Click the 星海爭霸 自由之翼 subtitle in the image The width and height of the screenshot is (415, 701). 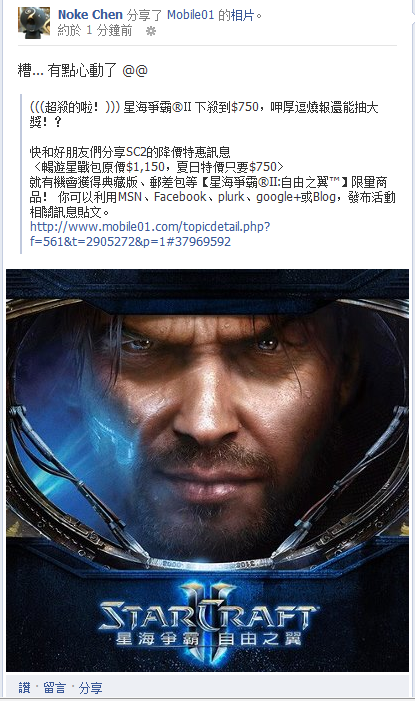pos(209,638)
